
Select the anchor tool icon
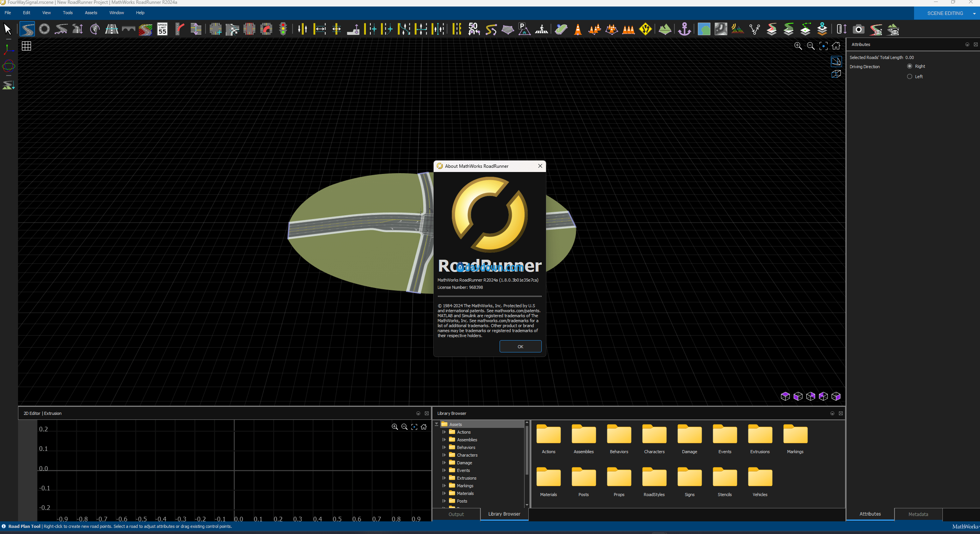684,29
